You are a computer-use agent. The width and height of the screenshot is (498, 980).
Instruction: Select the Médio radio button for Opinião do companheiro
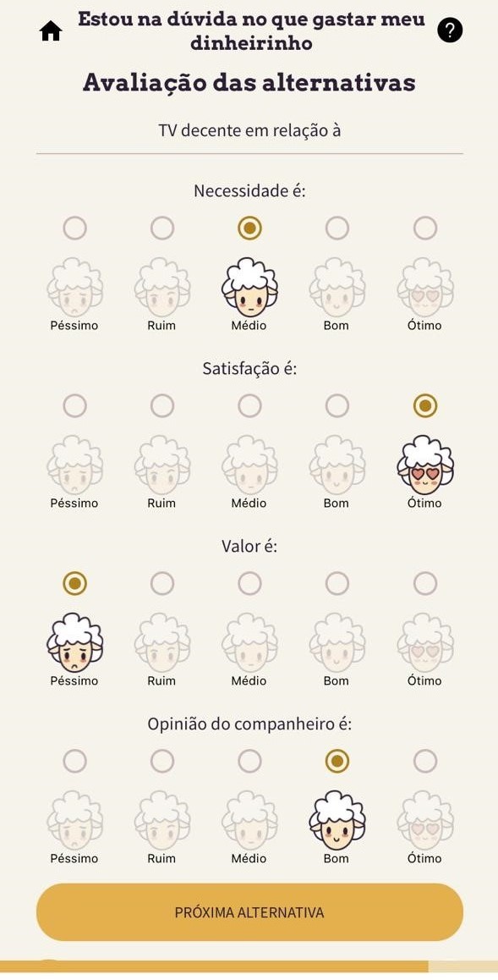coord(249,761)
